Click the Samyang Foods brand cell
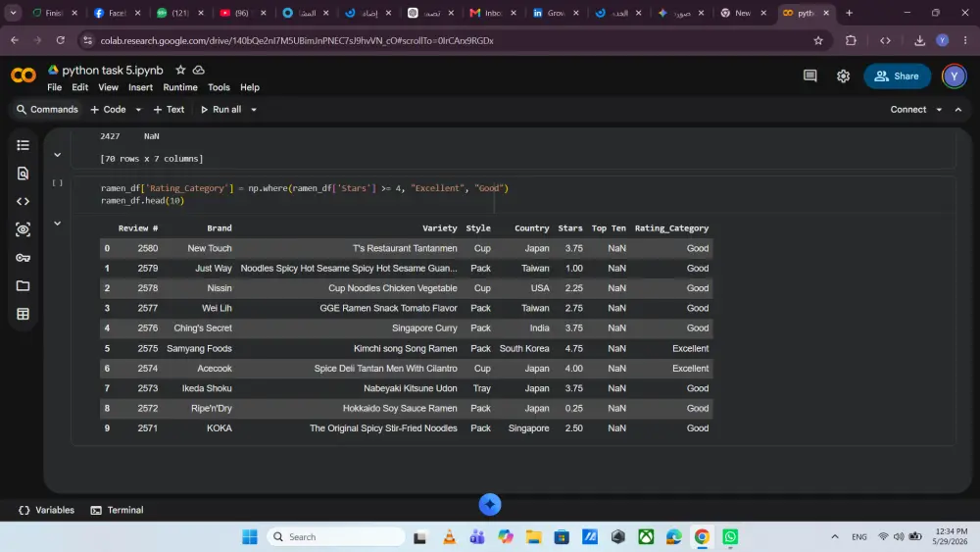This screenshot has width=980, height=552. pos(199,349)
